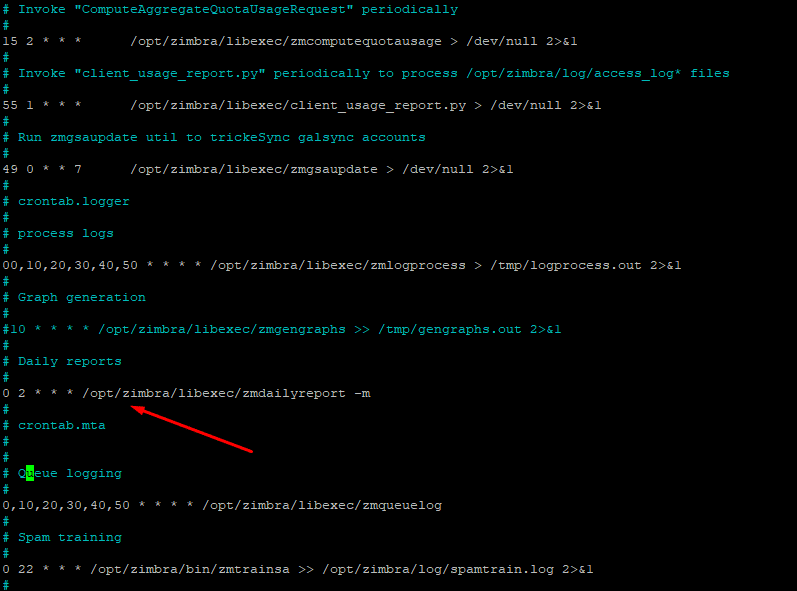The height and width of the screenshot is (591, 797).
Task: Click the zmcomputequotausage cron line
Action: coord(290,41)
